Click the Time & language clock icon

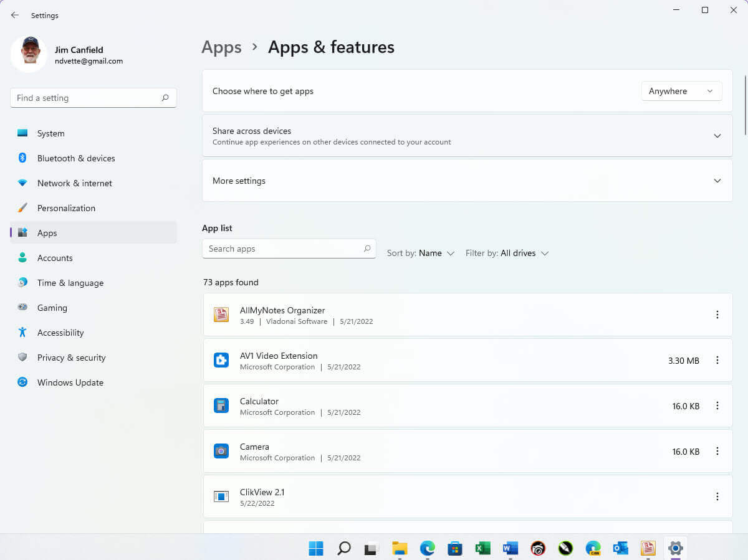[x=22, y=283]
